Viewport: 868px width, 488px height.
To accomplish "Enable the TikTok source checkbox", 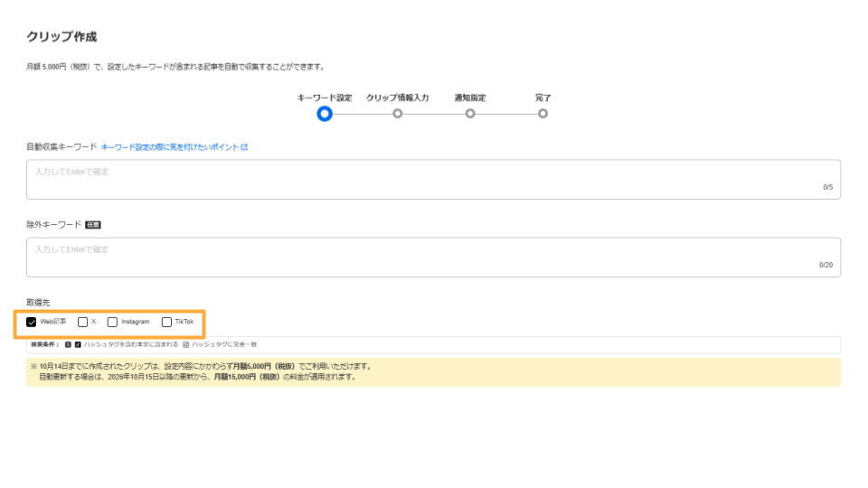I will coord(166,322).
